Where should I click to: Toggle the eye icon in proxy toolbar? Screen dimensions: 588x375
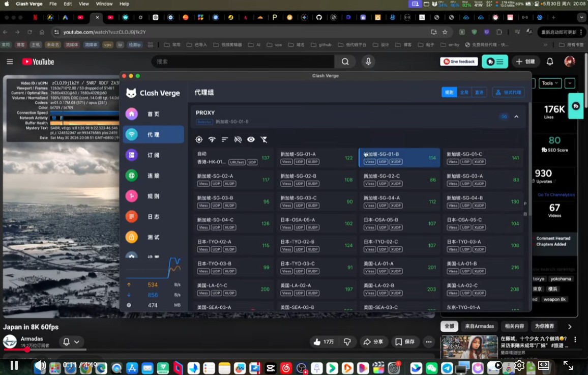251,139
